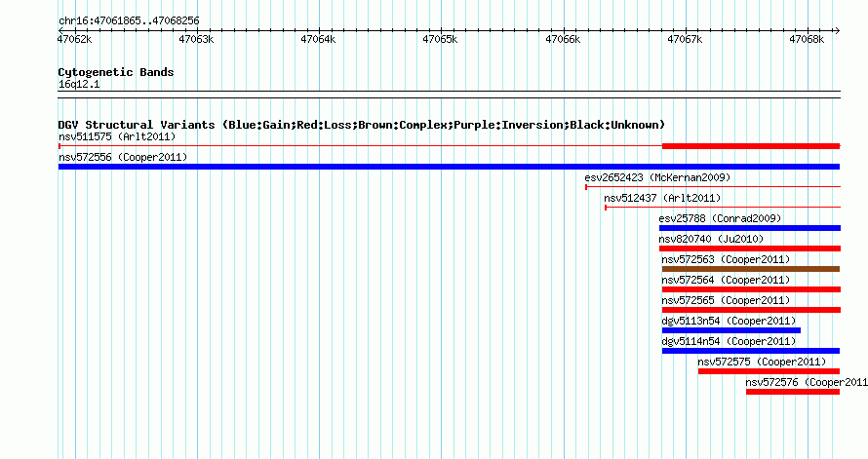The image size is (868, 459).
Task: Click the 47067k ruler tick label
Action: point(685,39)
